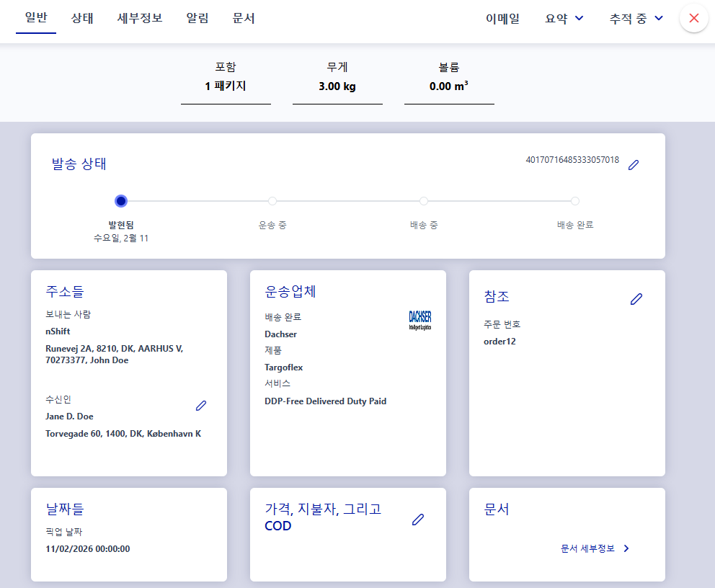This screenshot has height=588, width=715.
Task: Click the 운송 중 progress step circle
Action: click(x=272, y=201)
